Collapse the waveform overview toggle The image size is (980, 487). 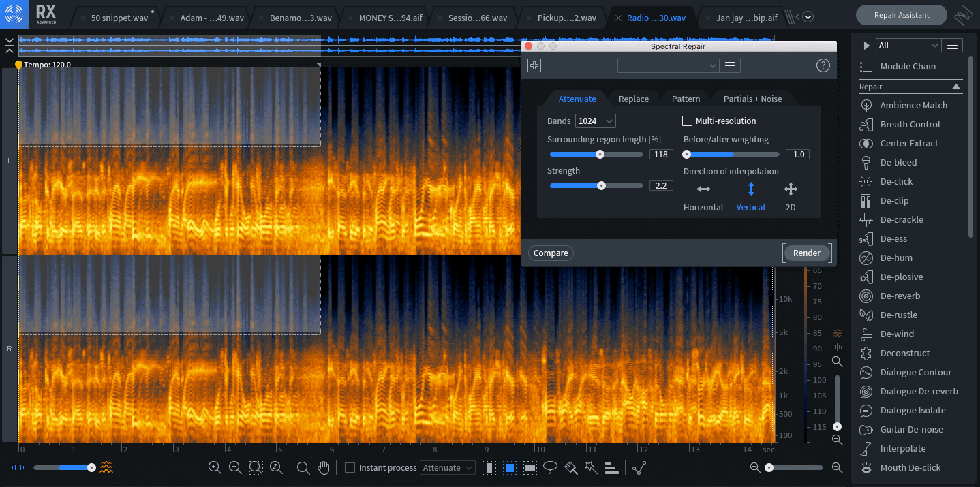pyautogui.click(x=8, y=46)
